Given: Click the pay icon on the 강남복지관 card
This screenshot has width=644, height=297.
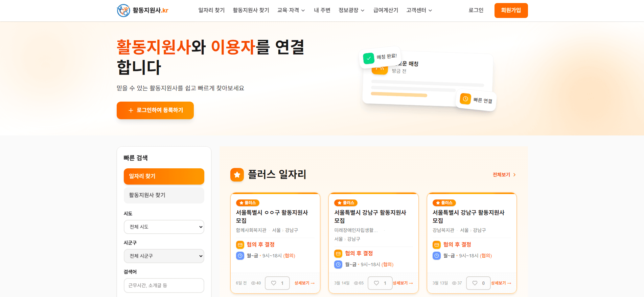Looking at the screenshot, I should click(437, 245).
